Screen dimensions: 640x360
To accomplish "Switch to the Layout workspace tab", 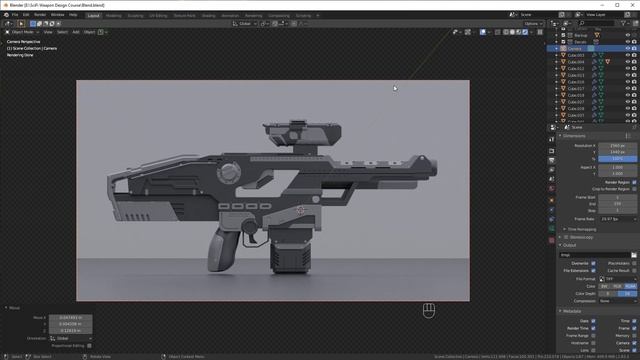I will 93,16.
